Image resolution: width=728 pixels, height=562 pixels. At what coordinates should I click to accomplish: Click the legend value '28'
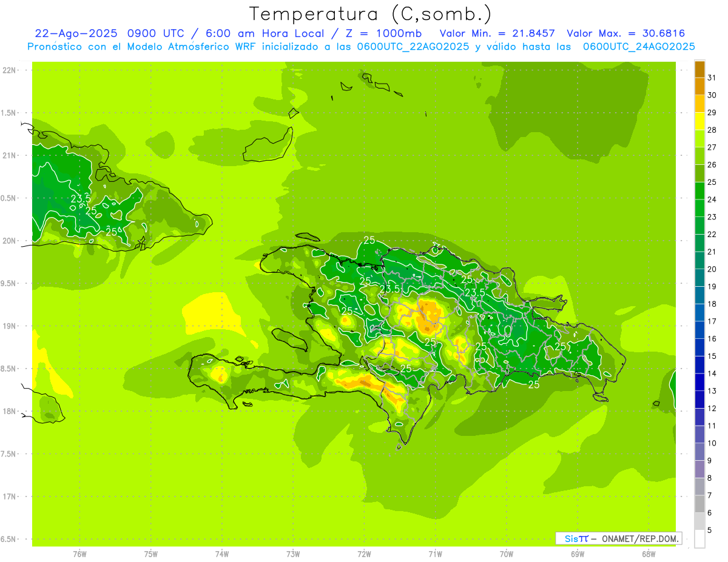[712, 130]
